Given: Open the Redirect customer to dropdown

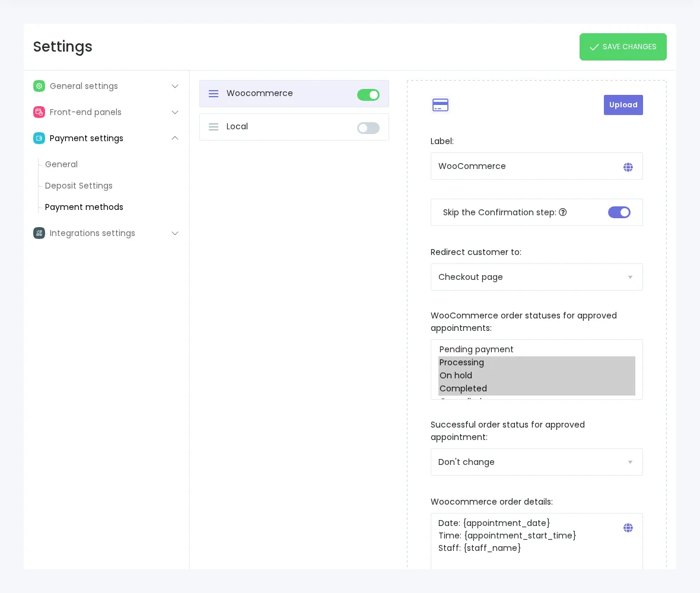Looking at the screenshot, I should (537, 277).
